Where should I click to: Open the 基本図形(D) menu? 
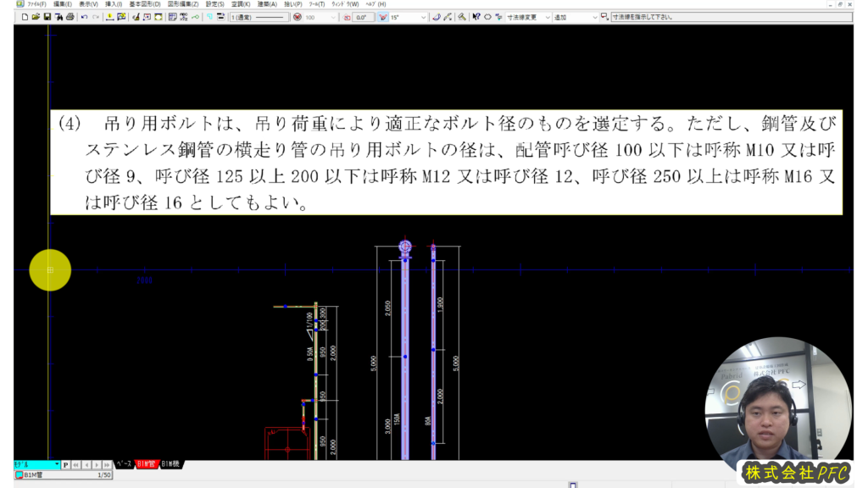(145, 4)
